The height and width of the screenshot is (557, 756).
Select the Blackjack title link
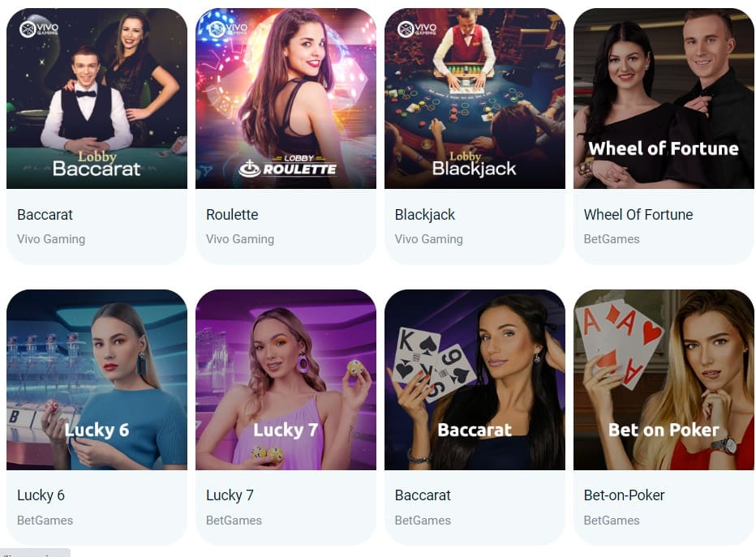click(425, 214)
